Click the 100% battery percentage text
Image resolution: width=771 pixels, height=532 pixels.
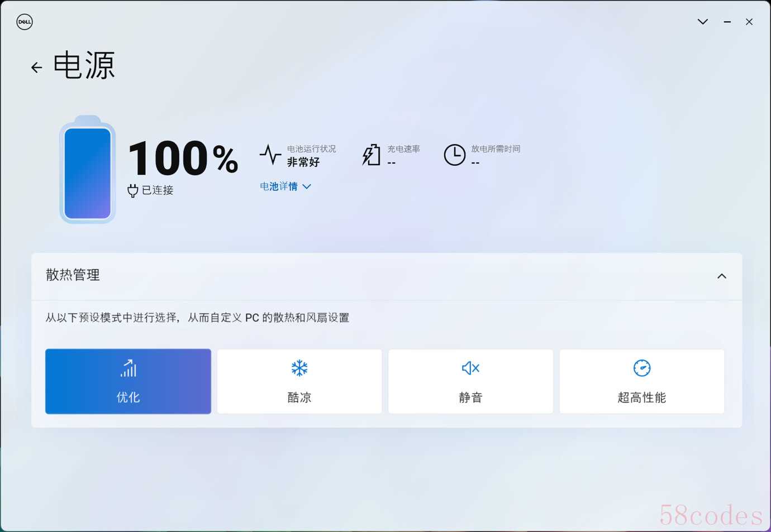(183, 158)
